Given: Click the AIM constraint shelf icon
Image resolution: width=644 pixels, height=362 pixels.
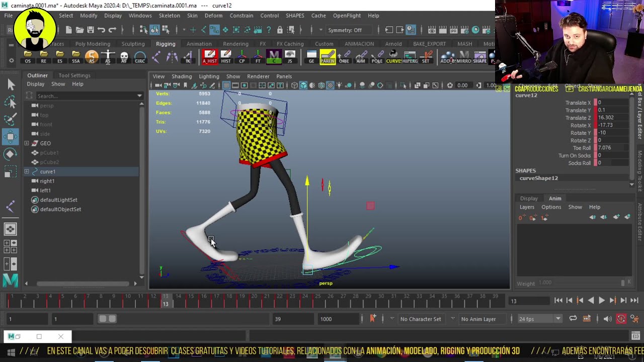Looking at the screenshot, I should click(361, 57).
